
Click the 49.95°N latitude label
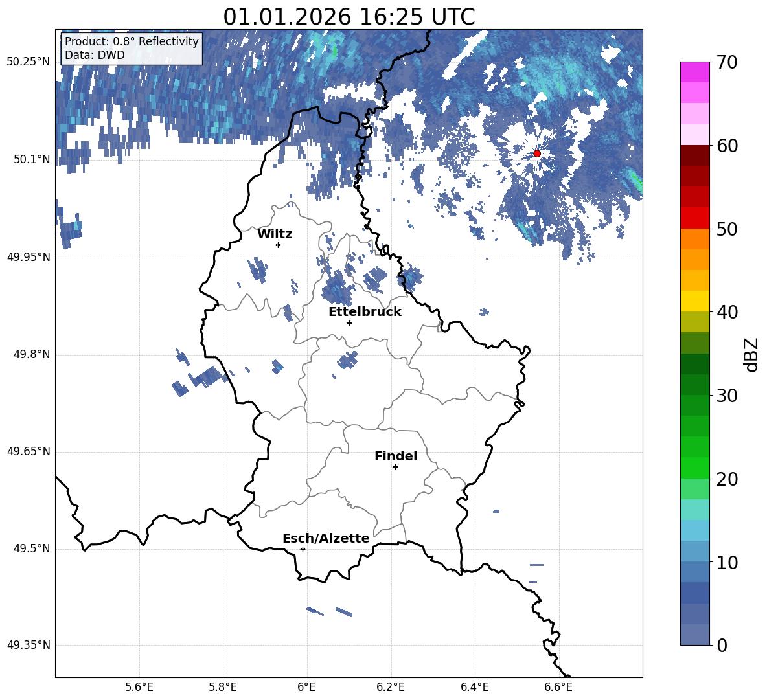pyautogui.click(x=29, y=257)
